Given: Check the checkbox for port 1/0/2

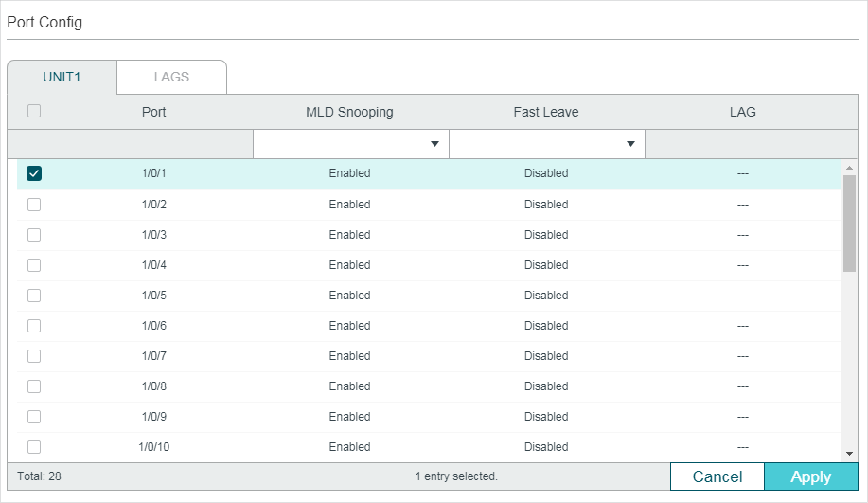Looking at the screenshot, I should click(x=34, y=205).
